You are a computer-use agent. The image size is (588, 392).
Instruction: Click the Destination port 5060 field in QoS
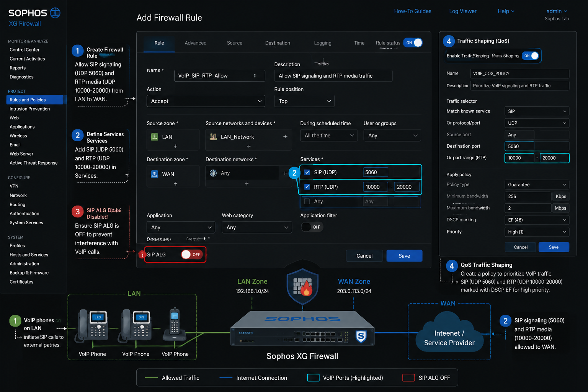[537, 146]
